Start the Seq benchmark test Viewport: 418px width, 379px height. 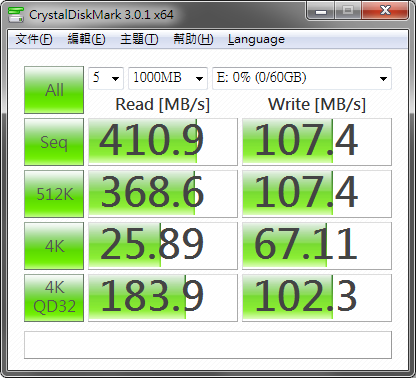point(54,142)
